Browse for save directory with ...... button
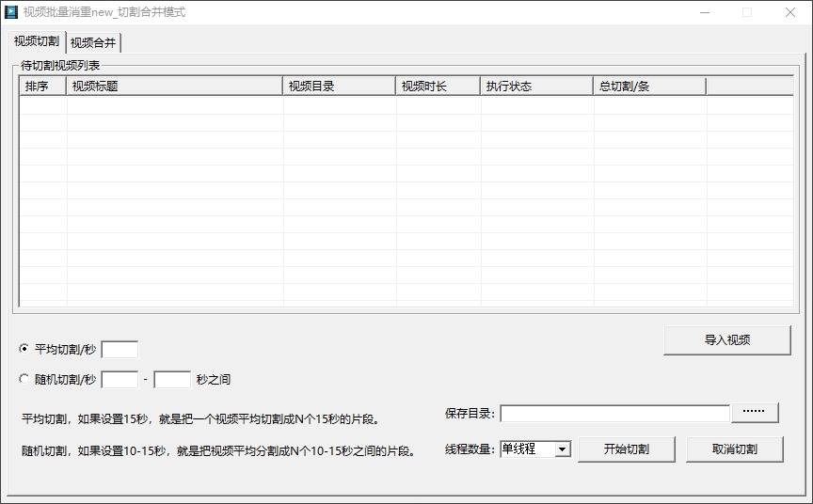Image resolution: width=813 pixels, height=504 pixels. click(x=755, y=413)
